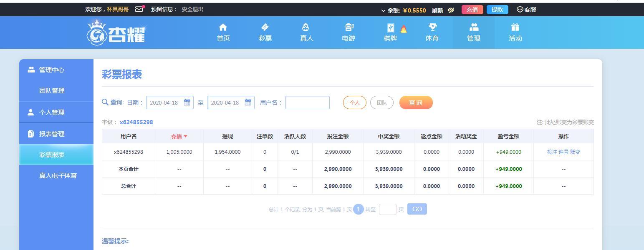Click the 体育 sports trophy icon
The width and height of the screenshot is (644, 250).
432,27
